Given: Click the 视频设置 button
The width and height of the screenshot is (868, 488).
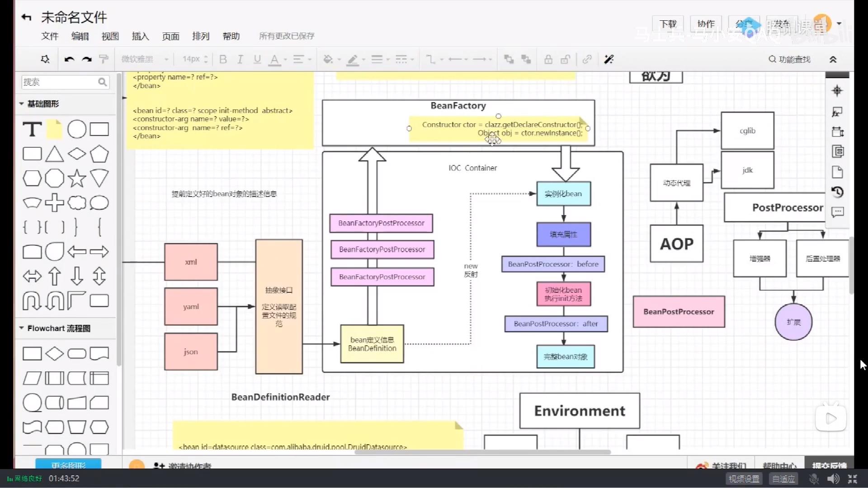Looking at the screenshot, I should pyautogui.click(x=744, y=479).
